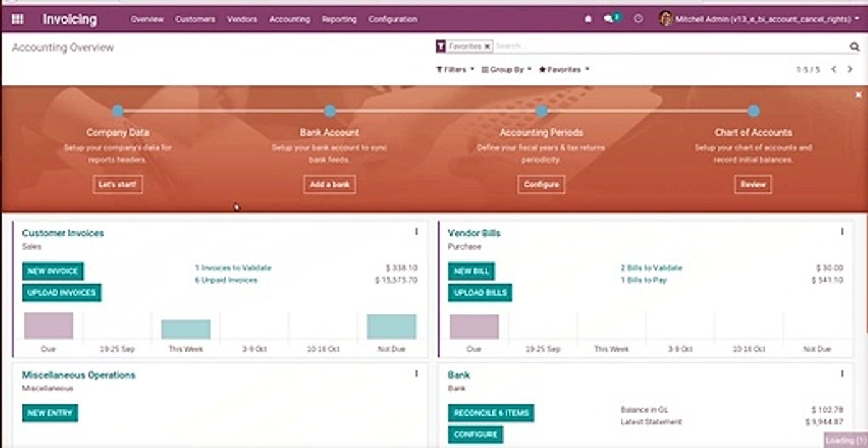Screen dimensions: 868x448
Task: Click the $ 15,575.70 unpaid amount
Action: pos(396,280)
